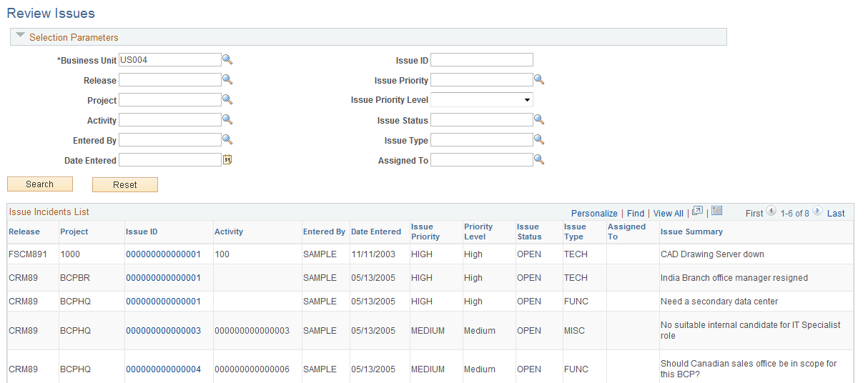Collapse the Selection Parameters section
Screen dimensions: 868x383
(x=21, y=36)
